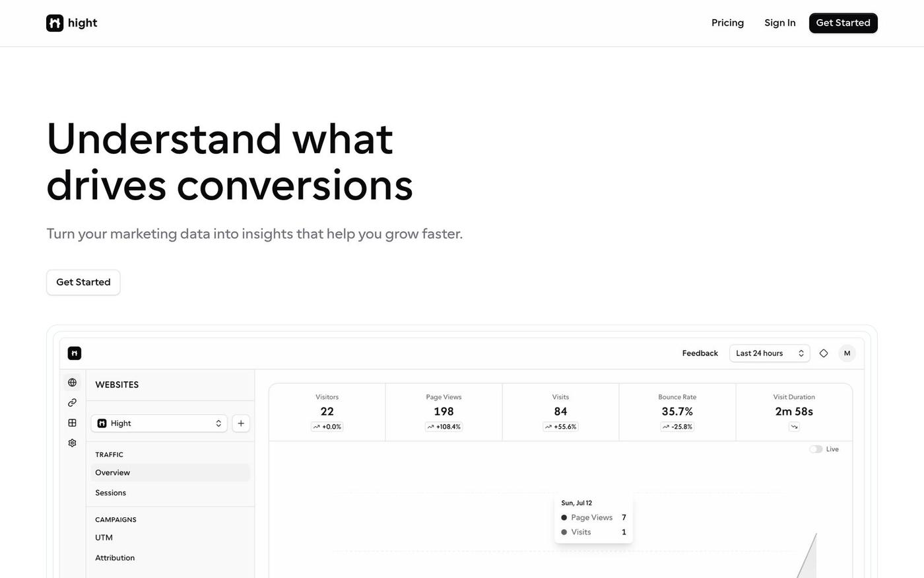Click the diamond icon next to the date range
The height and width of the screenshot is (578, 924).
(x=824, y=353)
